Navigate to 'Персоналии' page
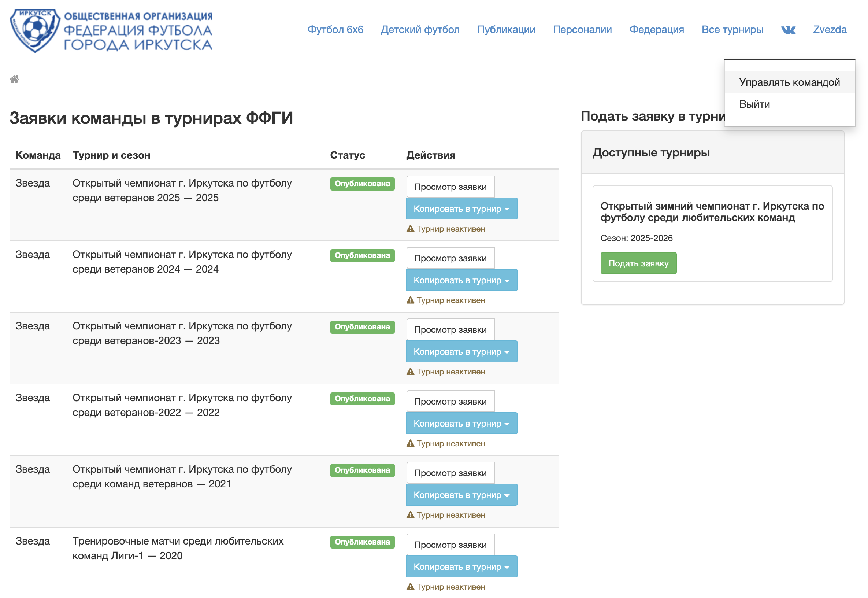Screen dimensions: 868x598 point(582,30)
